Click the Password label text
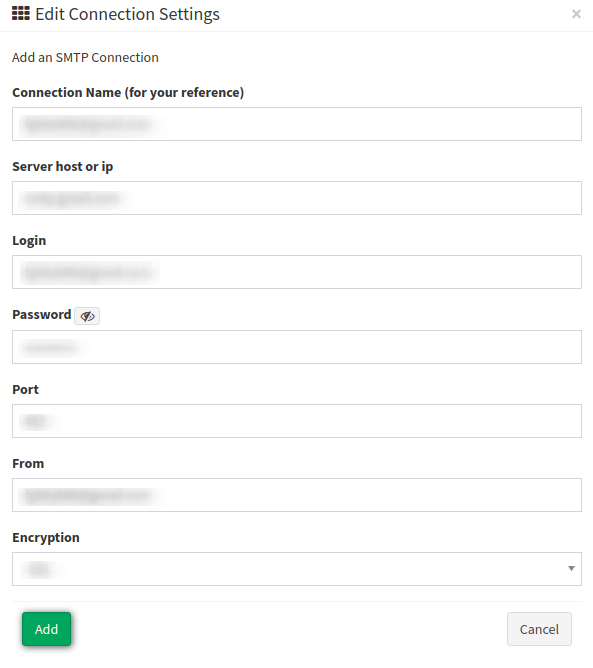Screen dimensions: 593x668 click(x=42, y=314)
